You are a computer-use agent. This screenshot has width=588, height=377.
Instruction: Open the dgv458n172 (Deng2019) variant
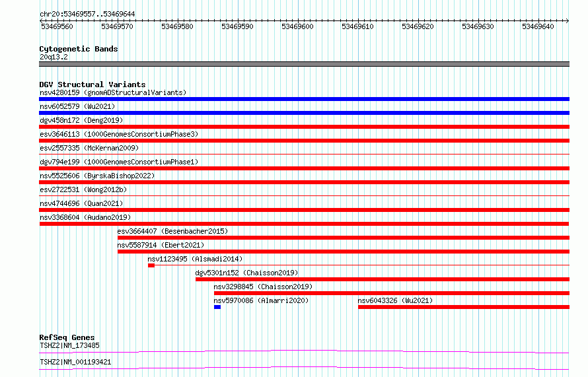point(81,120)
